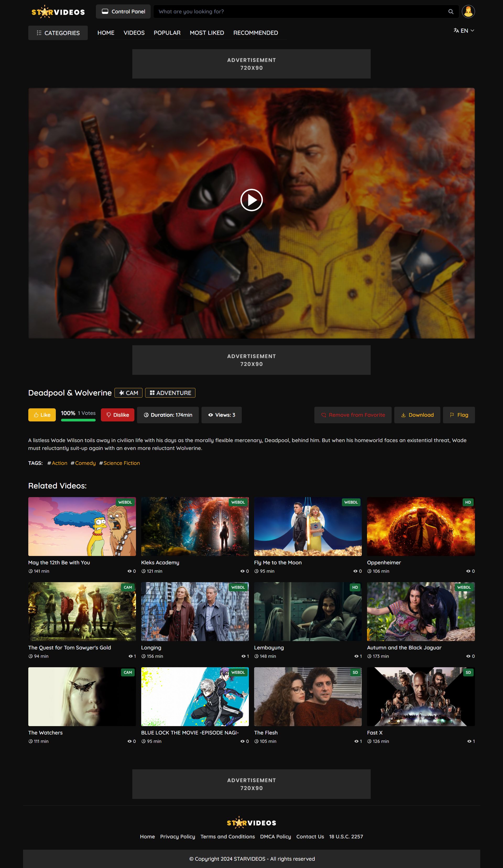Image resolution: width=503 pixels, height=868 pixels.
Task: Open footer Home link
Action: coord(147,837)
